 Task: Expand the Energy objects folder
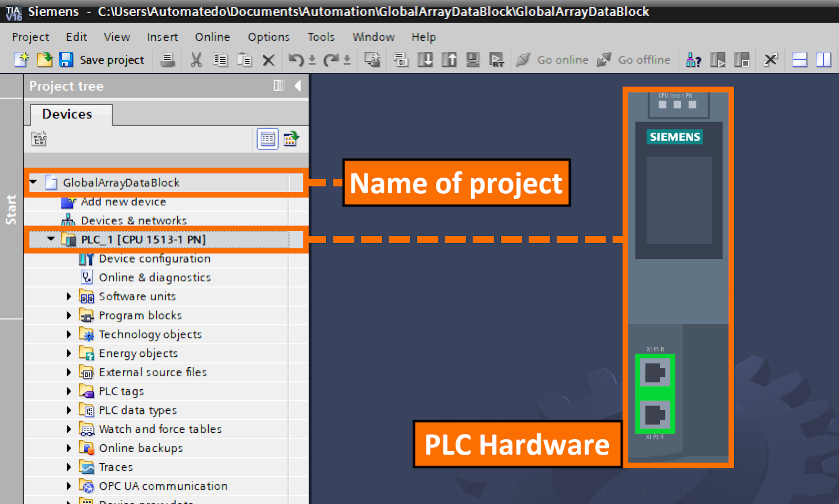69,353
